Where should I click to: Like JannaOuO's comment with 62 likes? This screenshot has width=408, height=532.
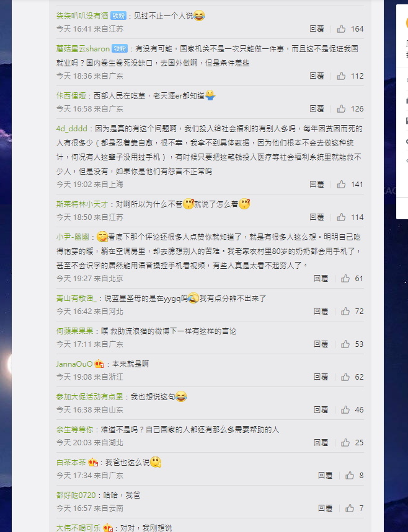(345, 377)
